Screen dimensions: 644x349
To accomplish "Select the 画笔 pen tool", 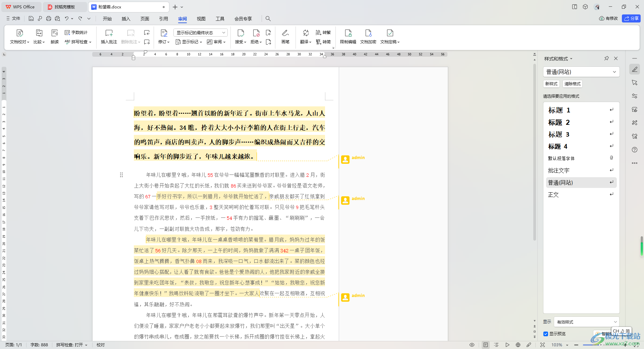I will tap(285, 37).
